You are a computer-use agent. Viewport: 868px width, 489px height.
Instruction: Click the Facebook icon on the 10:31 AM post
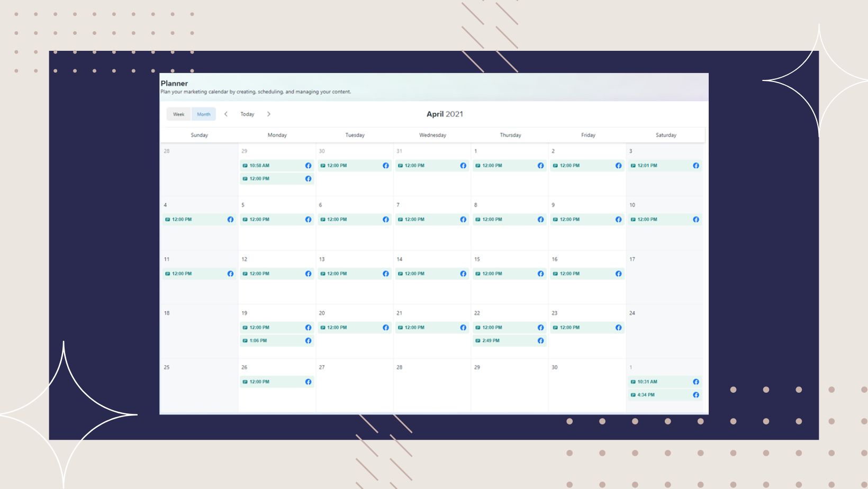click(696, 382)
